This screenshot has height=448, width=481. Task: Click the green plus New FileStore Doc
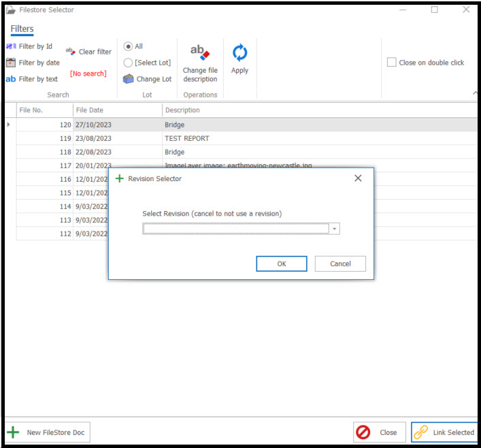click(x=13, y=432)
